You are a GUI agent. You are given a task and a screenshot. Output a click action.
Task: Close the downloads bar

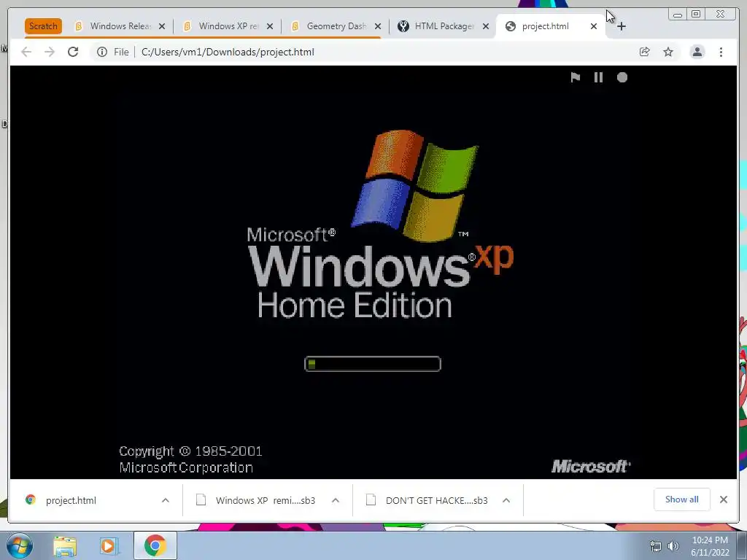(x=724, y=499)
